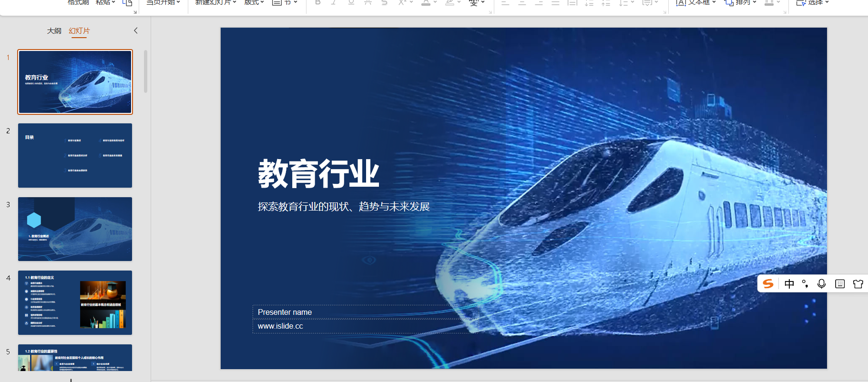
Task: Collapse the slide thumbnail panel
Action: [x=136, y=30]
